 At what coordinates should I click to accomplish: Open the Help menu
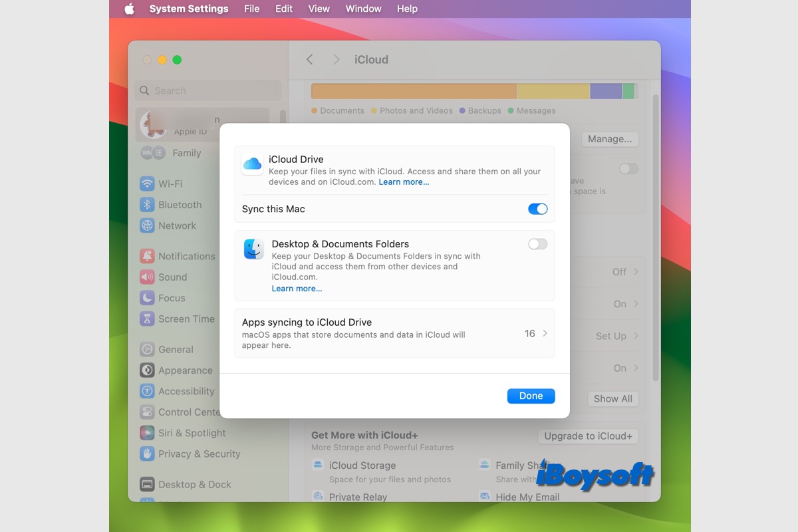click(407, 9)
